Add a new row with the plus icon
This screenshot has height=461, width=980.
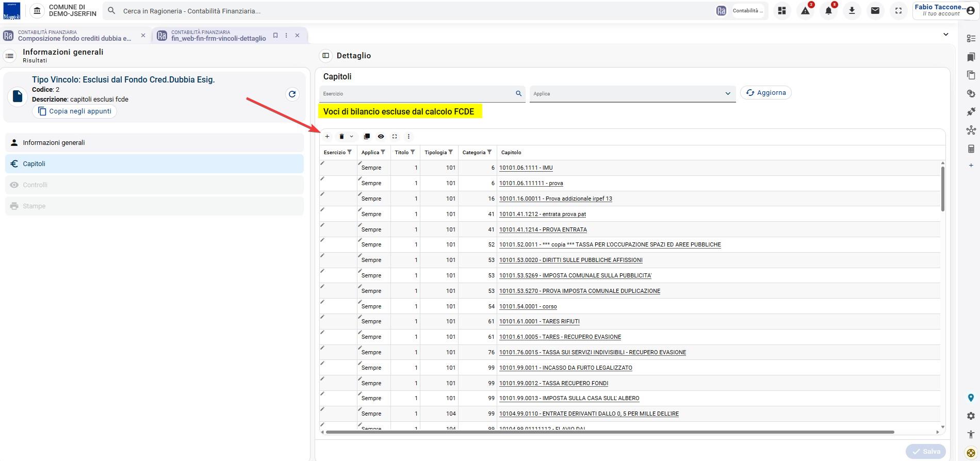(327, 137)
